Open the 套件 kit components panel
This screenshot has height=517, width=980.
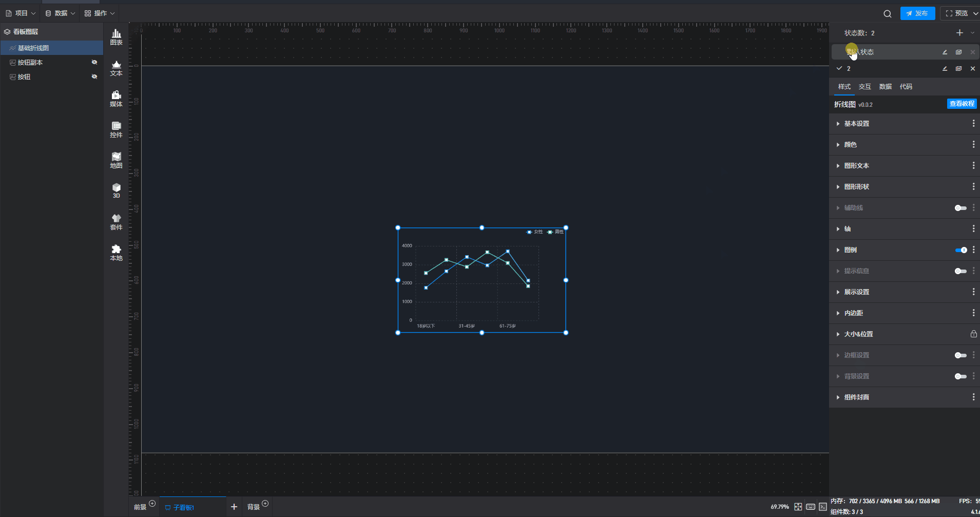tap(117, 222)
